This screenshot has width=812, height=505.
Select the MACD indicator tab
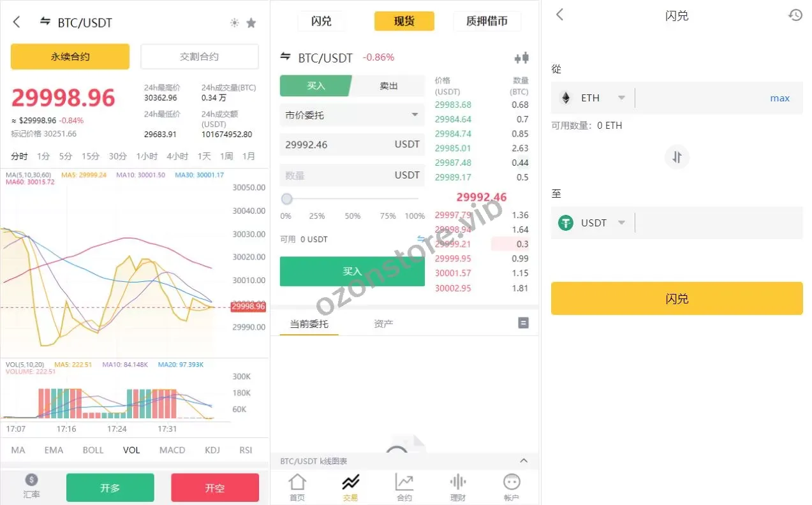tap(172, 450)
